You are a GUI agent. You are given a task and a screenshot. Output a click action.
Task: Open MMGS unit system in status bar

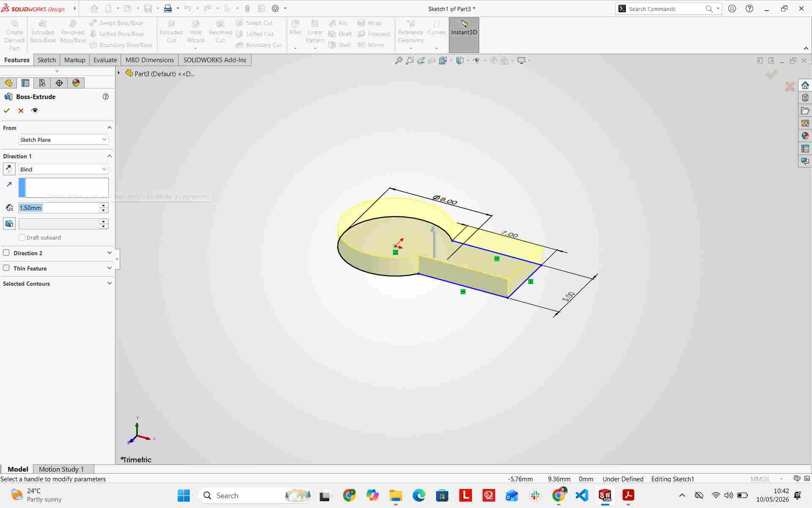760,479
